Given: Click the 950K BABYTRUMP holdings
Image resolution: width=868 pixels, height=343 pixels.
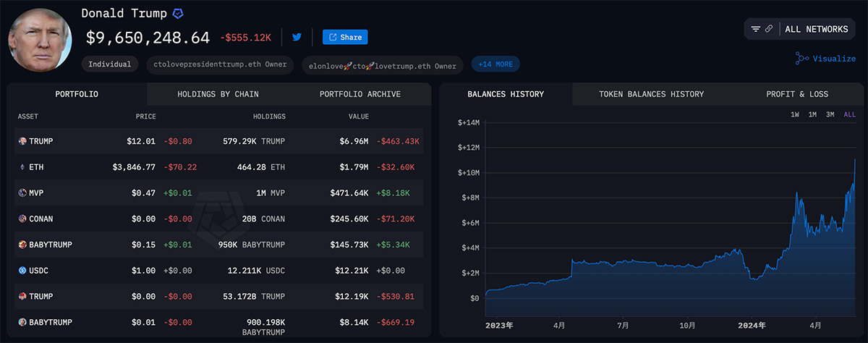Looking at the screenshot, I should 250,245.
